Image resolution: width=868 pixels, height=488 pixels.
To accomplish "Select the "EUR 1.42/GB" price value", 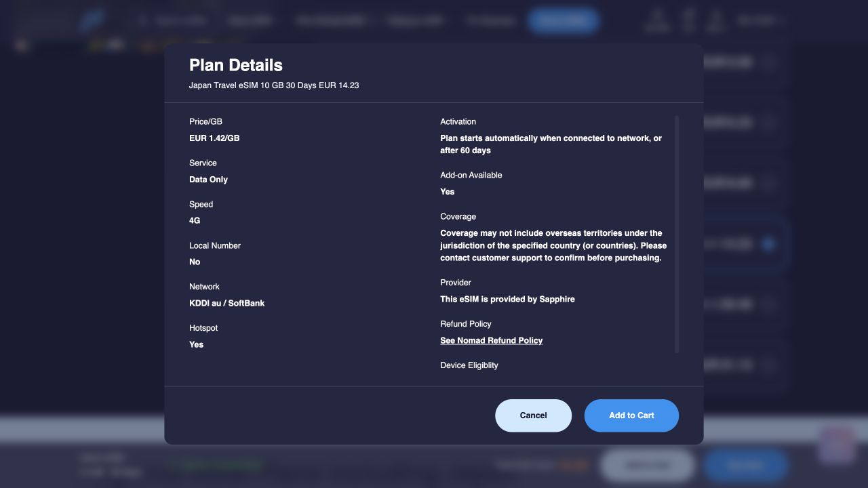I will [x=214, y=138].
